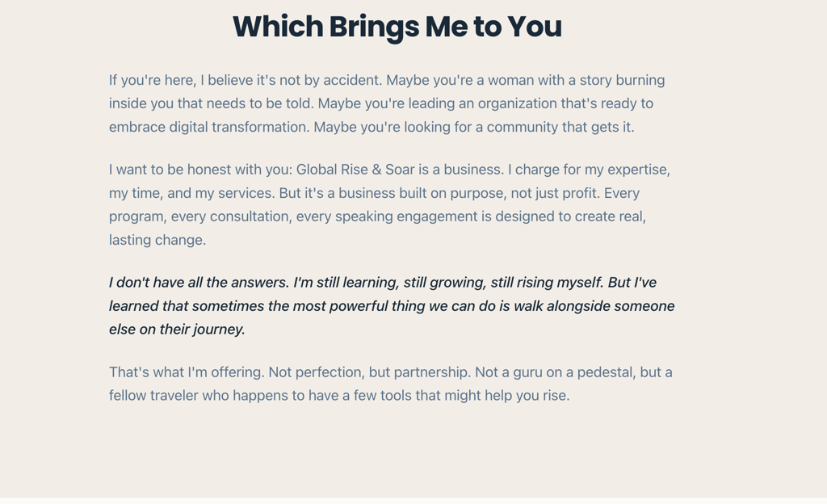Screen dimensions: 827x504
Task: Click the words "built on purpose"
Action: (448, 193)
